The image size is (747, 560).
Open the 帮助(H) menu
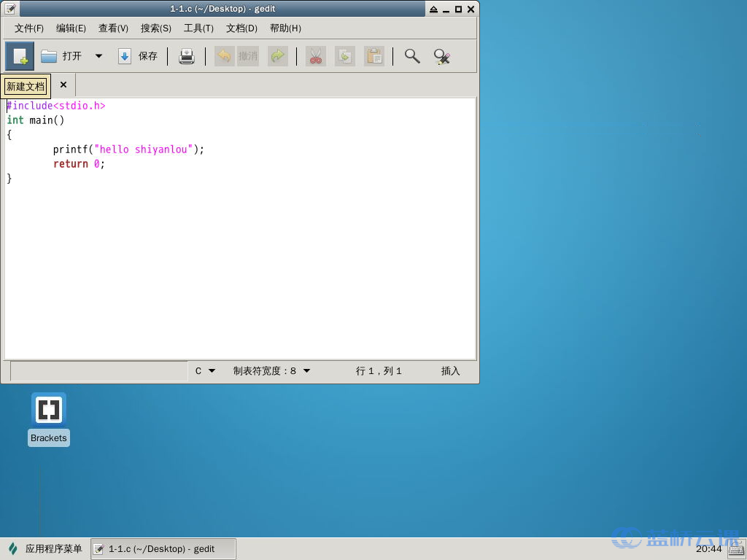[285, 28]
